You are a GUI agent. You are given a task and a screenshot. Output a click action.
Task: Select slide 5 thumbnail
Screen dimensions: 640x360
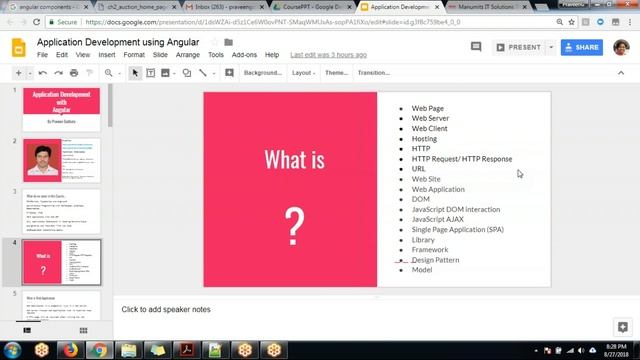pyautogui.click(x=62, y=305)
